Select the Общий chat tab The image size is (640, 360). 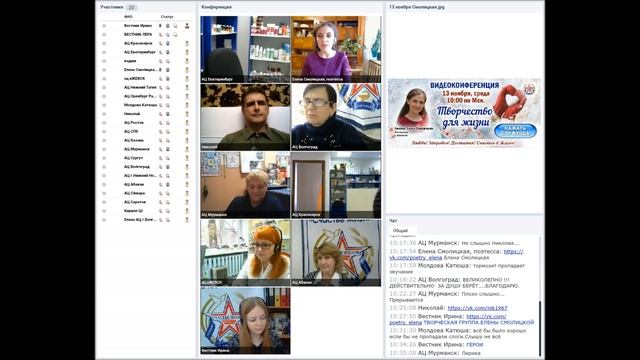[400, 231]
